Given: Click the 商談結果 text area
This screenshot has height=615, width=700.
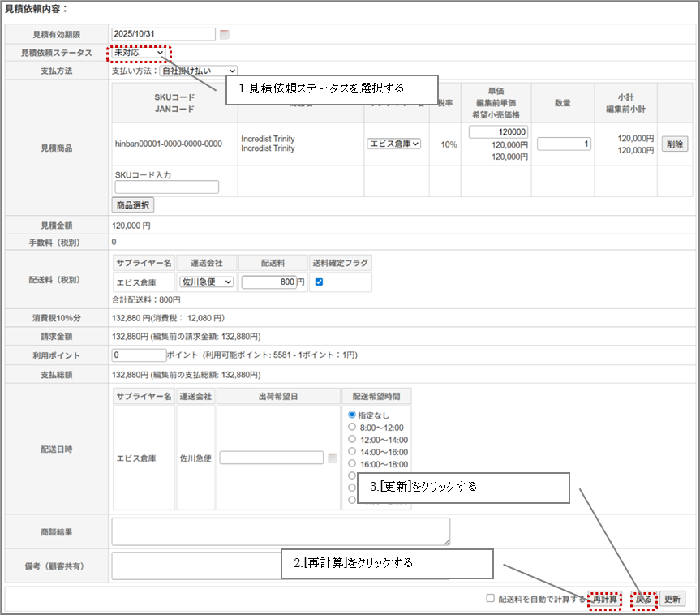Looking at the screenshot, I should click(280, 531).
